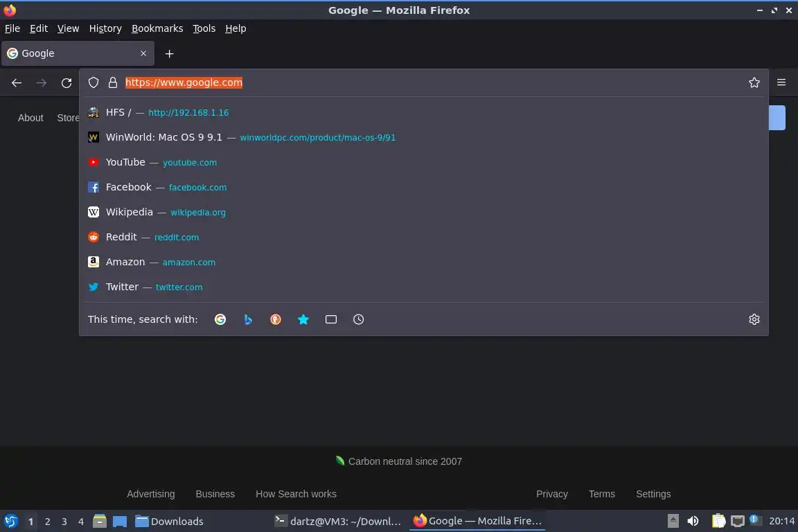Open the History menu
798x532 pixels.
tap(105, 28)
